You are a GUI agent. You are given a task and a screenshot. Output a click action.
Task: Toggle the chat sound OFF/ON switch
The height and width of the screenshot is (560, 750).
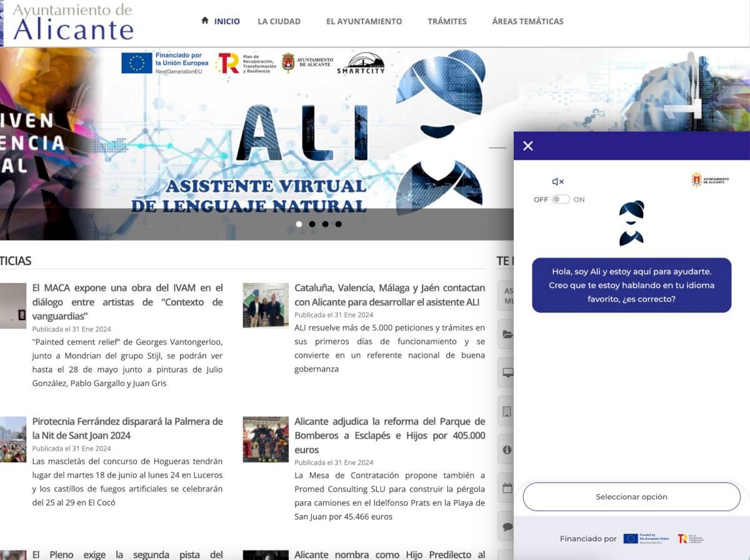click(x=561, y=199)
